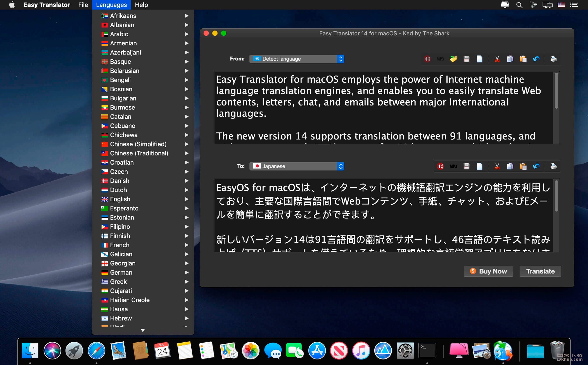Click the floppy disk save icon in the To toolbar

pyautogui.click(x=466, y=166)
